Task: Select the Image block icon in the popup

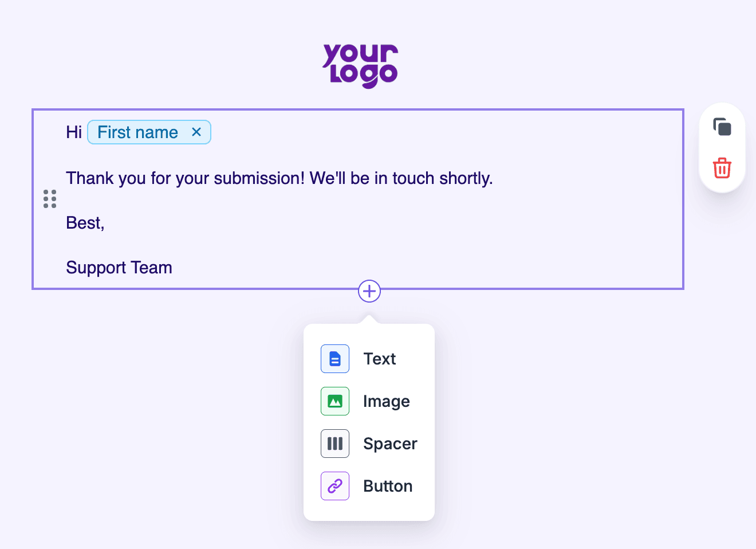Action: point(334,401)
